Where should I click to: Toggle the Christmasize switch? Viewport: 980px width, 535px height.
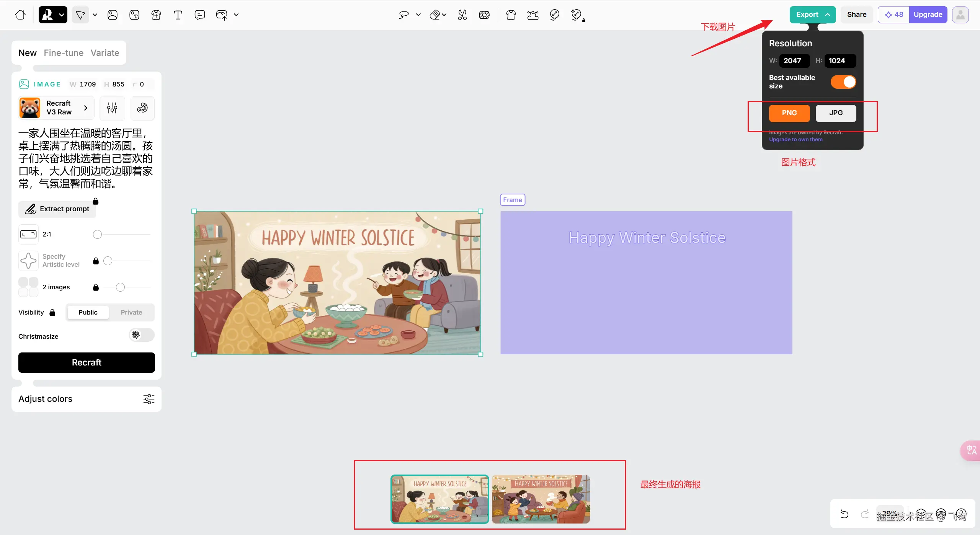click(x=141, y=335)
